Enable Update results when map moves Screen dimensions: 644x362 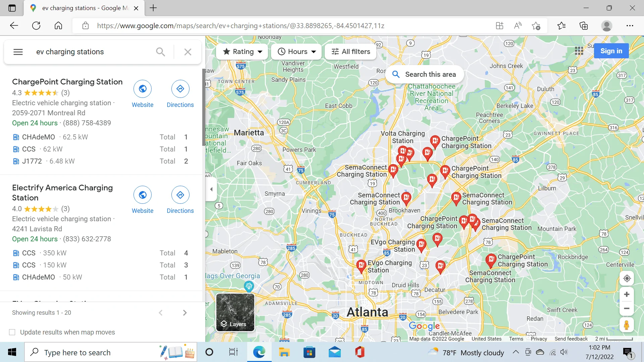click(12, 332)
